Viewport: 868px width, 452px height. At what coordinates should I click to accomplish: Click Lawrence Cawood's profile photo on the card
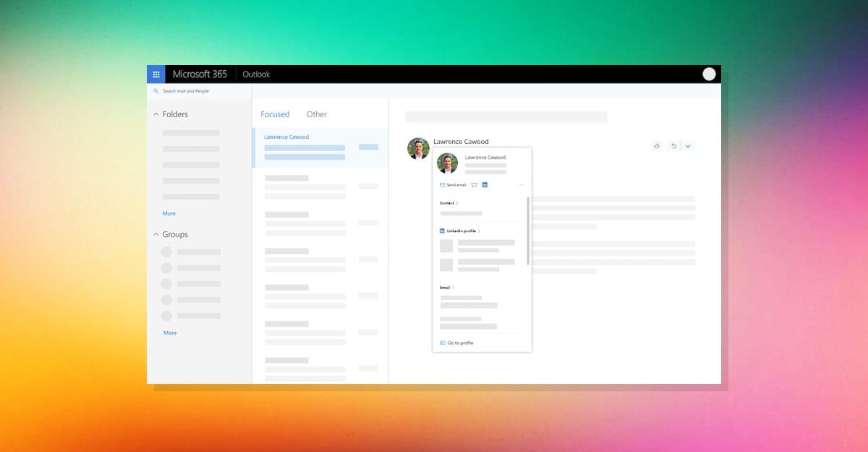[447, 163]
